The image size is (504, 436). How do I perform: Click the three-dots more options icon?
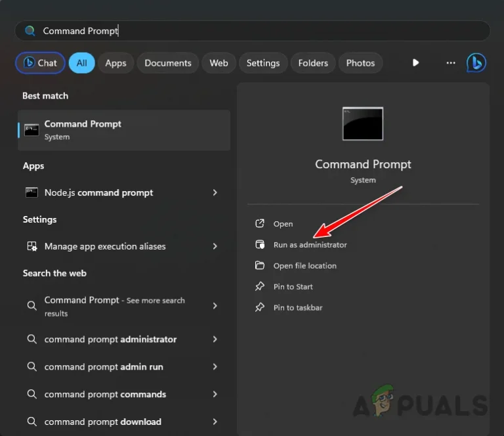coord(451,63)
